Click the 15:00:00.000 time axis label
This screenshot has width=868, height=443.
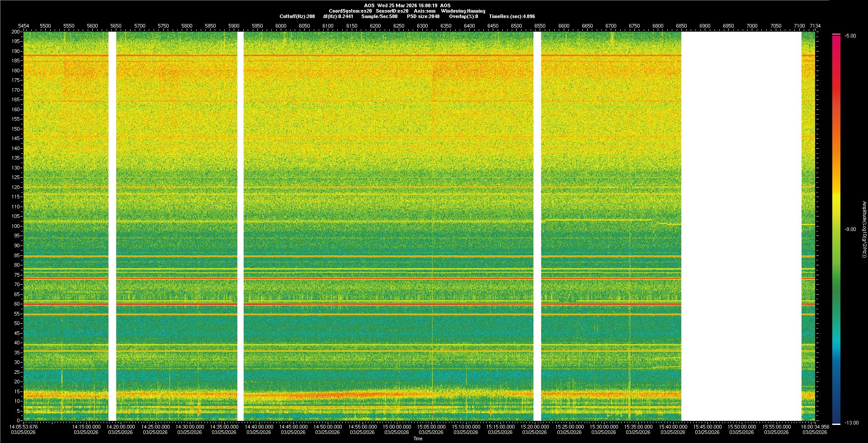click(396, 426)
